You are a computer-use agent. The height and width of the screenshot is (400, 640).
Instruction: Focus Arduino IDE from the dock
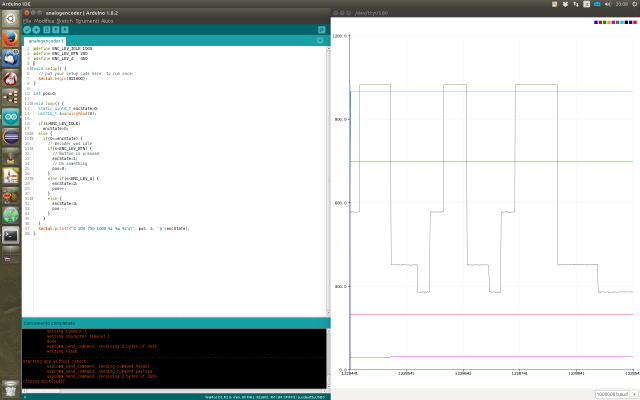click(11, 117)
